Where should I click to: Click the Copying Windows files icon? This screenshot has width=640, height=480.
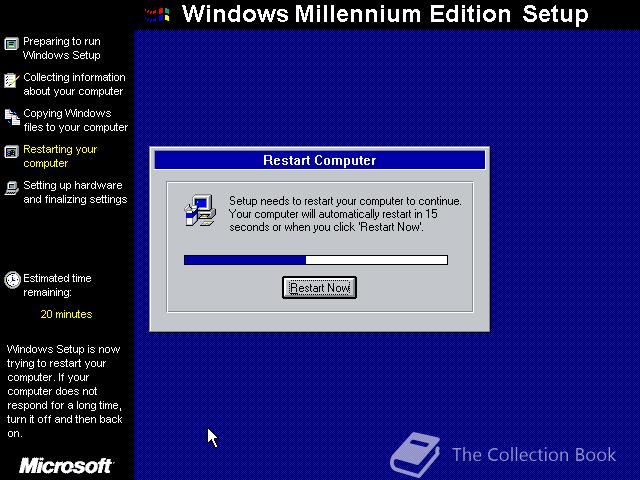click(12, 117)
